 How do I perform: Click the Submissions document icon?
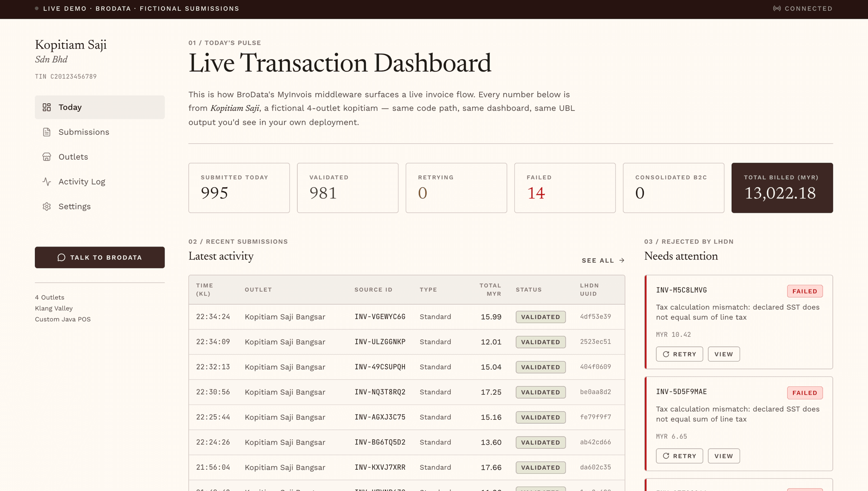click(x=46, y=132)
